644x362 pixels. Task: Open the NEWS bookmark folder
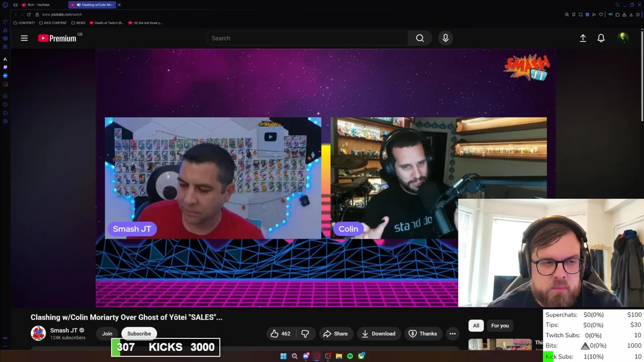78,23
